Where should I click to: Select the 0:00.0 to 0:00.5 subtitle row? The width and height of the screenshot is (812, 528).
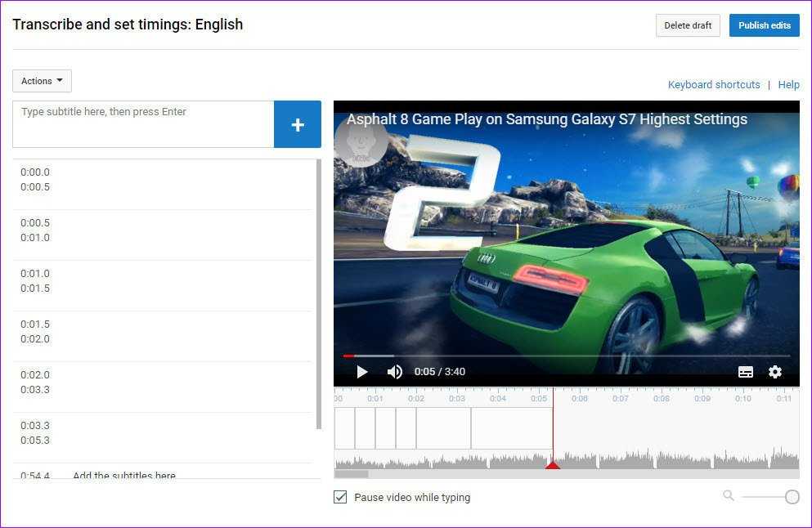[164, 180]
